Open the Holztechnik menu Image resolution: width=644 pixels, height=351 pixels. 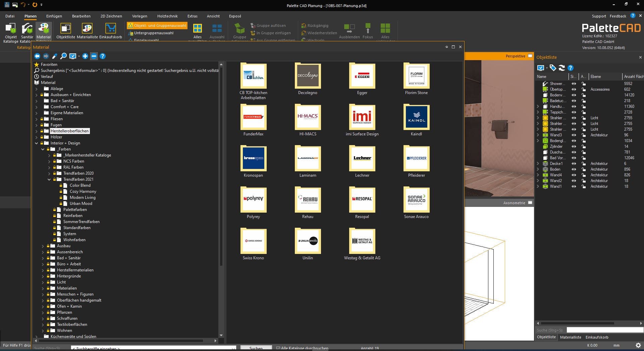pos(167,16)
